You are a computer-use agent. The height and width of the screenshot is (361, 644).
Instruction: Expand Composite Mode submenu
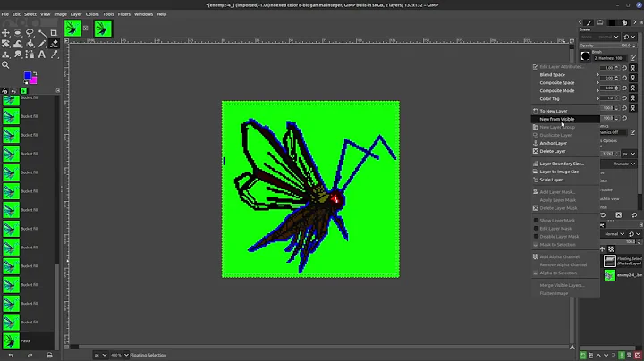[x=565, y=90]
